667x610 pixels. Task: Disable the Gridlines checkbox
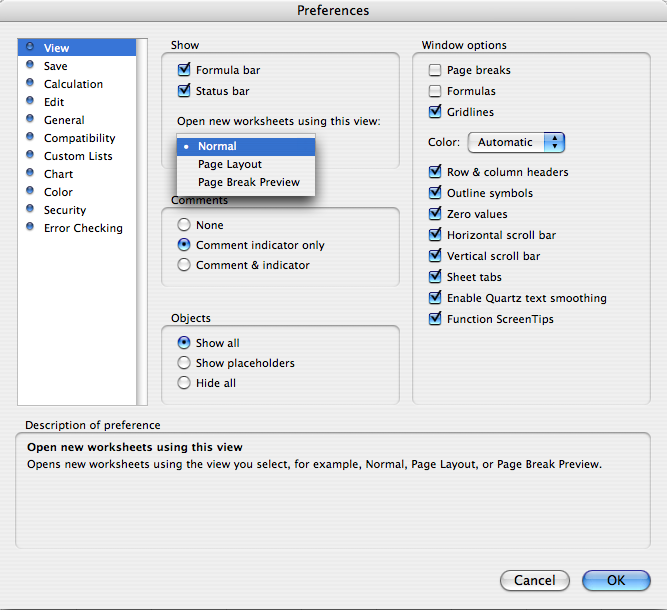pyautogui.click(x=435, y=112)
